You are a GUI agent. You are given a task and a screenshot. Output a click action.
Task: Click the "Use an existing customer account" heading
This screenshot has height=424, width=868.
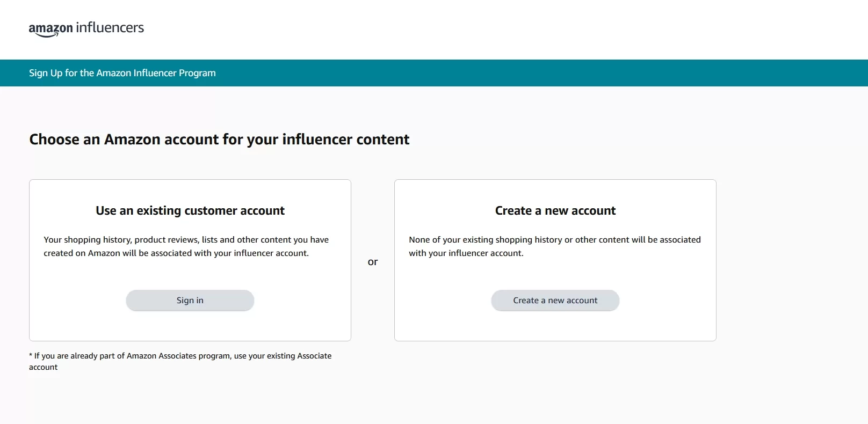(x=190, y=210)
